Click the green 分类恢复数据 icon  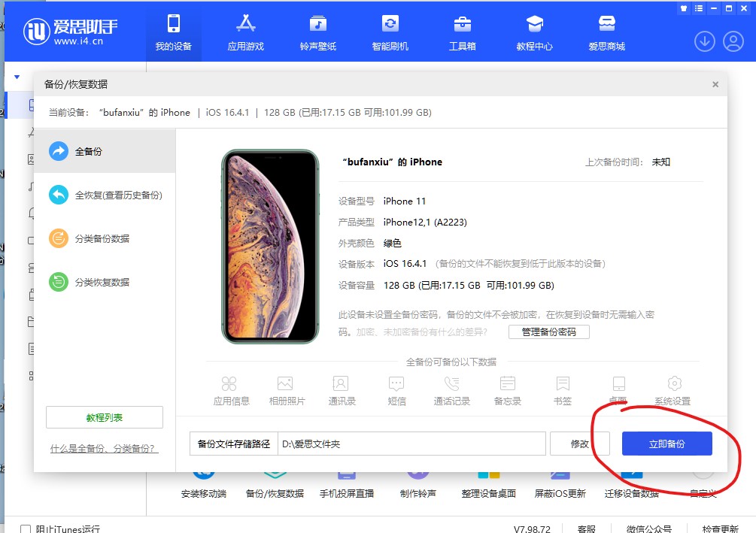pos(59,282)
